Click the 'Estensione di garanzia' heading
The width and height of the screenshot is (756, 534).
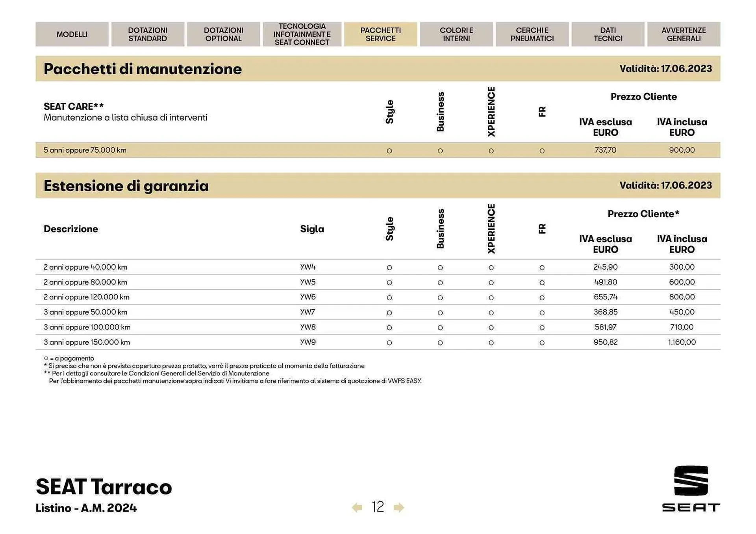click(x=126, y=186)
